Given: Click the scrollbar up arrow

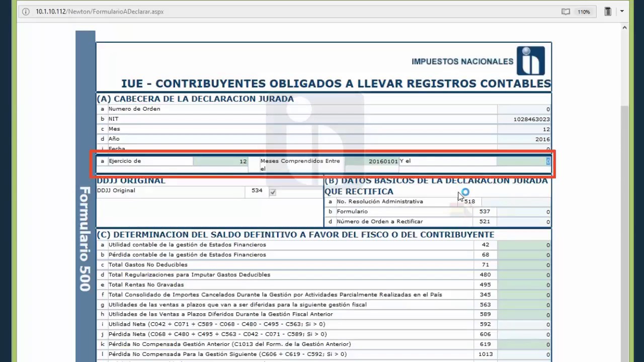Looking at the screenshot, I should pyautogui.click(x=624, y=28).
